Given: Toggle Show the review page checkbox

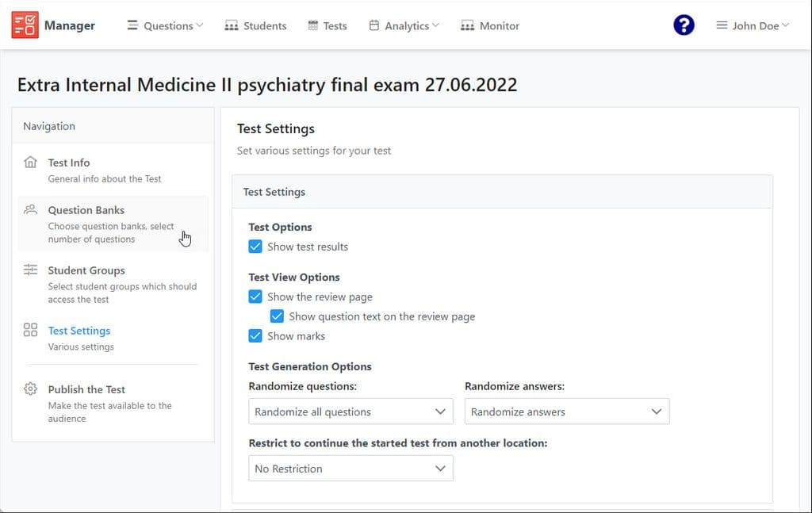Looking at the screenshot, I should coord(255,297).
